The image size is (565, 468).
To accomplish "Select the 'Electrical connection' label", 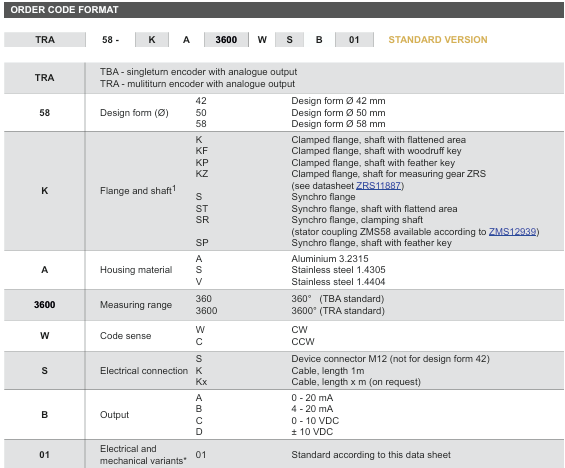I will coord(144,371).
